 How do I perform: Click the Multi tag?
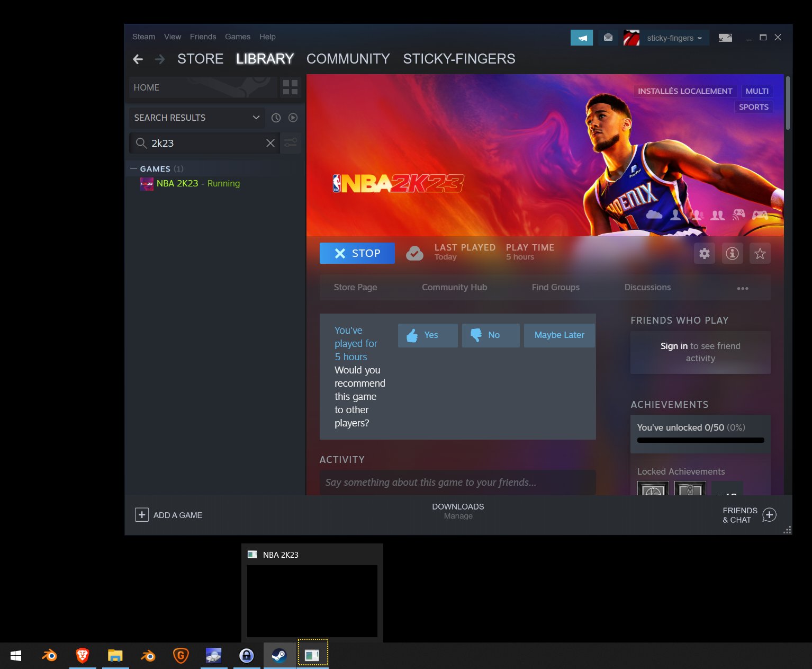click(757, 91)
